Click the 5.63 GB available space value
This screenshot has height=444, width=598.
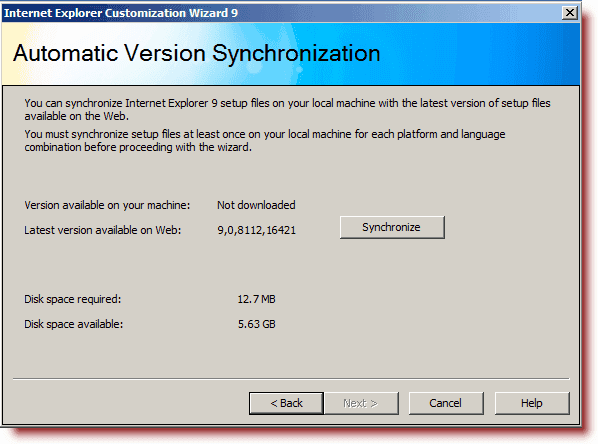(x=257, y=324)
